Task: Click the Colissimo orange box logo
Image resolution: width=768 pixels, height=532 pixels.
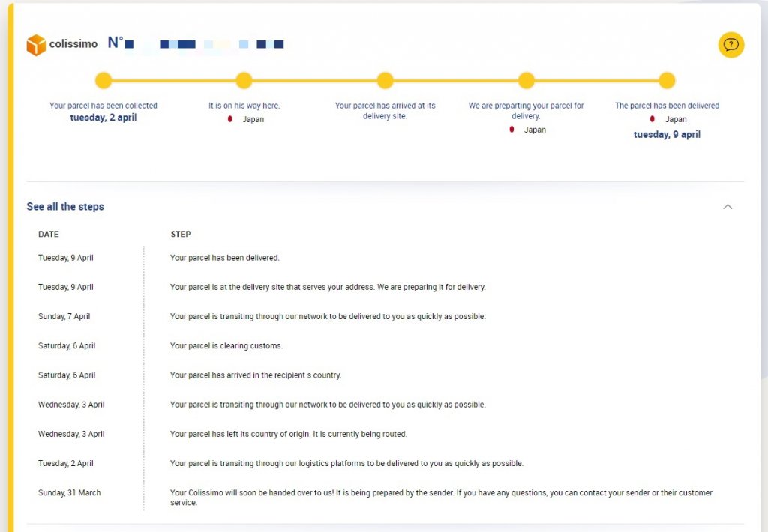Action: 36,45
